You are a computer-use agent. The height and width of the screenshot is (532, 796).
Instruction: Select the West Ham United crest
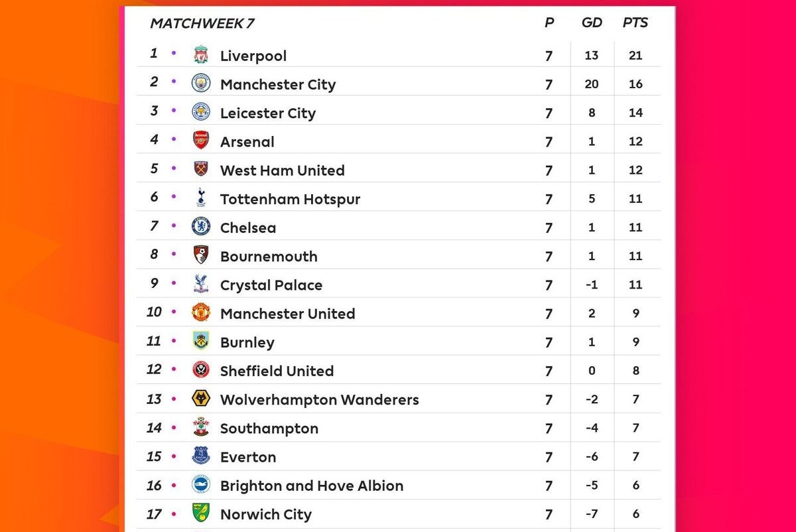(201, 169)
